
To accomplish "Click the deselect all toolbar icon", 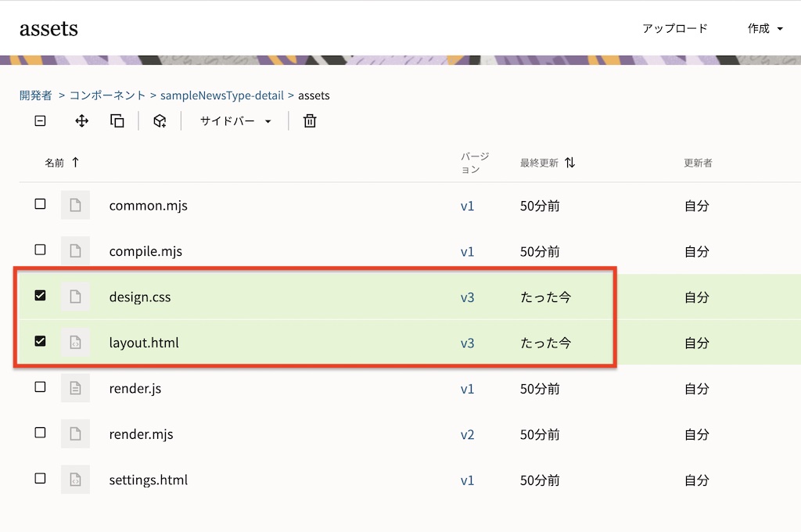I will [x=41, y=121].
